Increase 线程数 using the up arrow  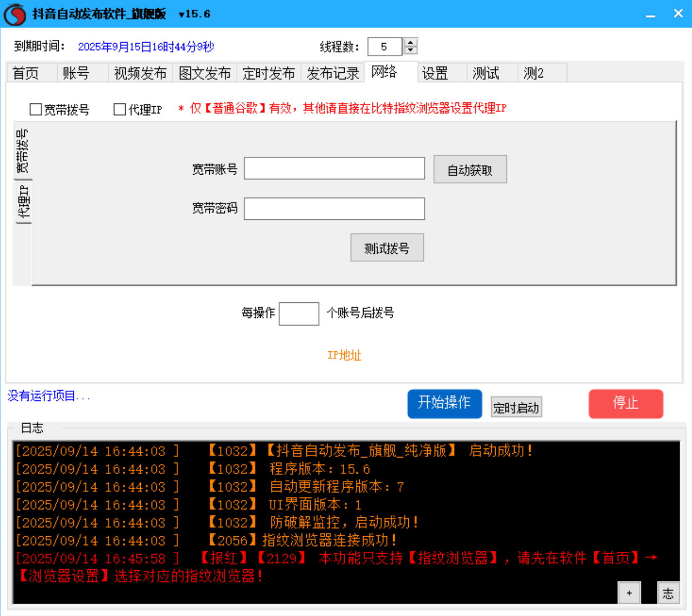pos(409,43)
